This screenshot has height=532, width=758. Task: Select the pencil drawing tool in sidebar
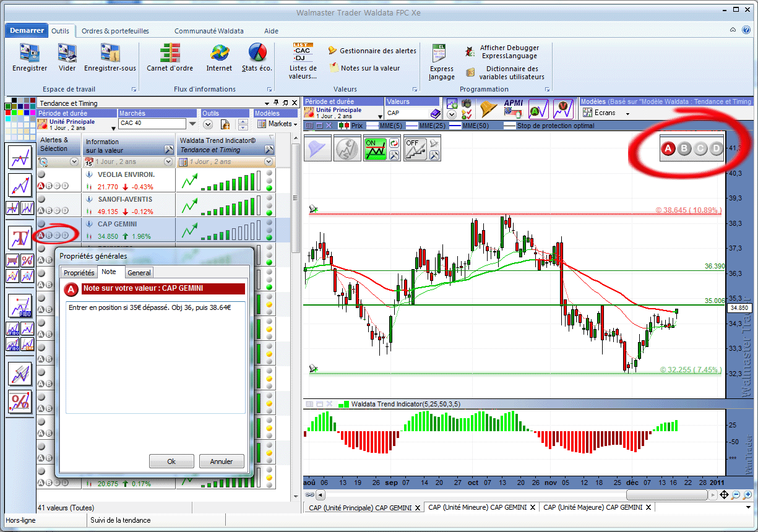[20, 373]
